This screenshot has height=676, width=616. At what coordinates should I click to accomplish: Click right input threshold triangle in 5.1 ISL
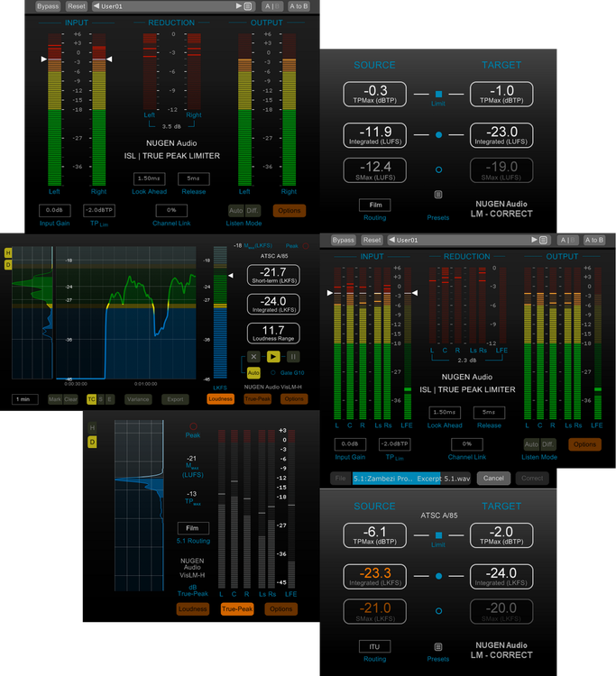[x=415, y=293]
